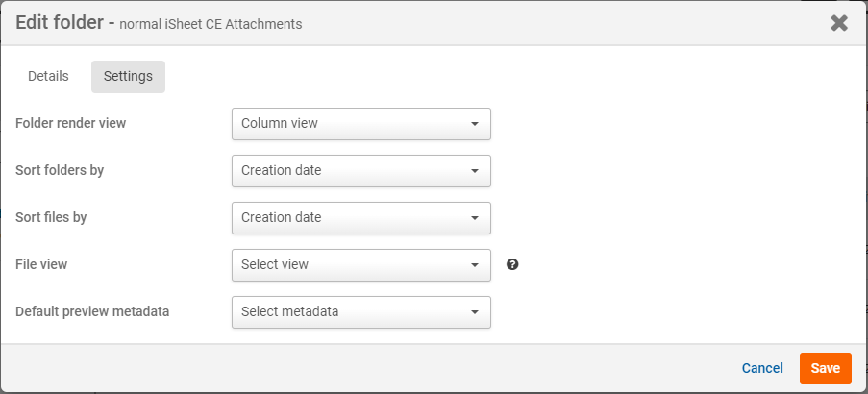Click the Folder render view label

(71, 124)
